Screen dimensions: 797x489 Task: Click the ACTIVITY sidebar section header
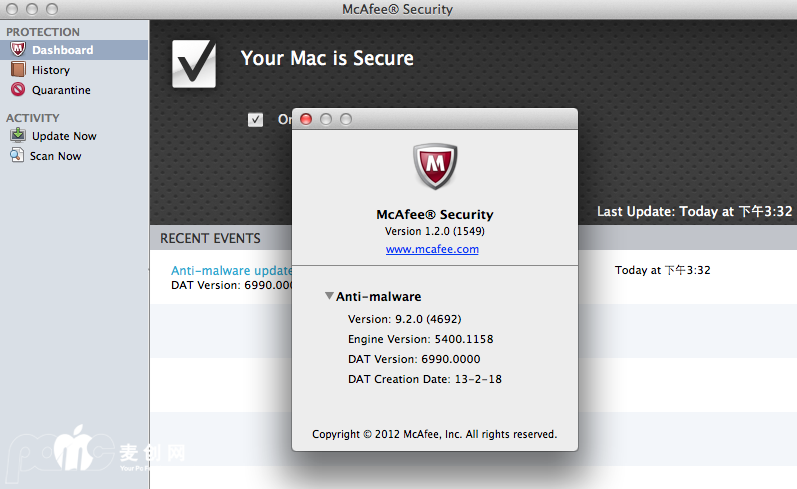[x=33, y=118]
